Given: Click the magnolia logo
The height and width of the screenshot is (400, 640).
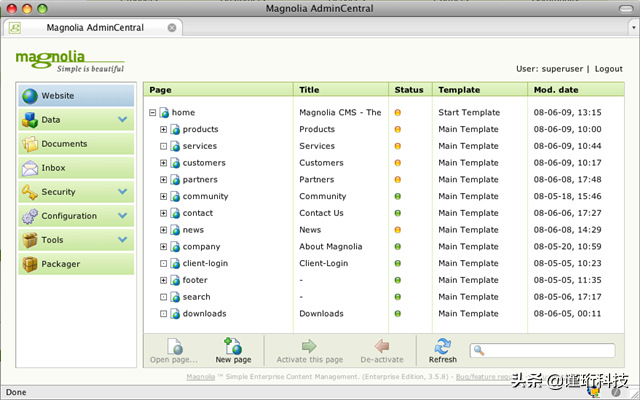Looking at the screenshot, I should pos(70,62).
